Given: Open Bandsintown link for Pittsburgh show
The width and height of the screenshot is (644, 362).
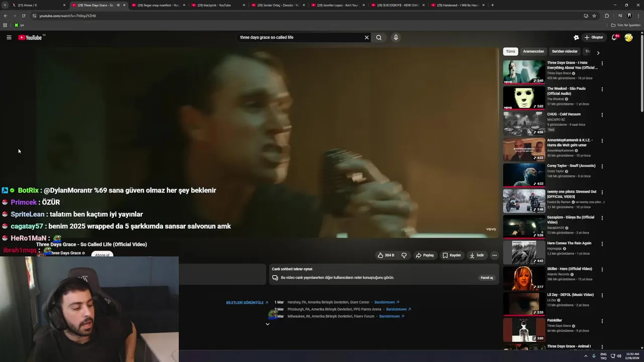Looking at the screenshot, I should pyautogui.click(x=398, y=309).
